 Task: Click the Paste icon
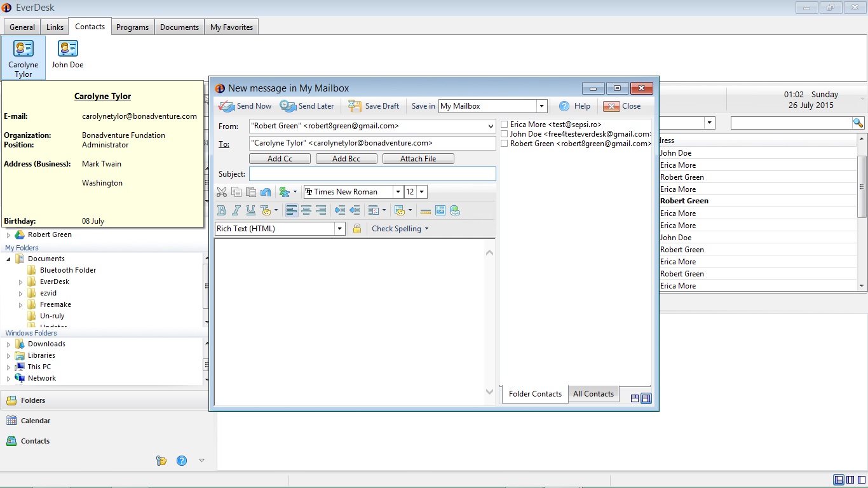pyautogui.click(x=250, y=191)
